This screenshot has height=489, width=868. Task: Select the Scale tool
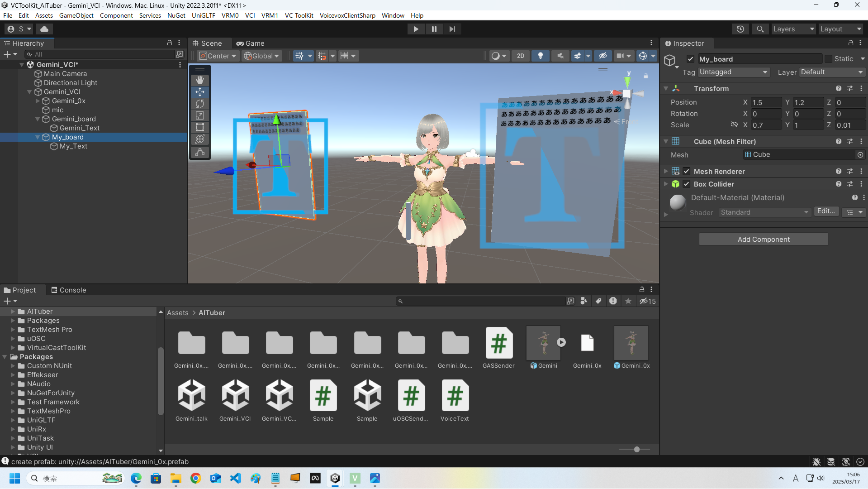[x=200, y=115]
